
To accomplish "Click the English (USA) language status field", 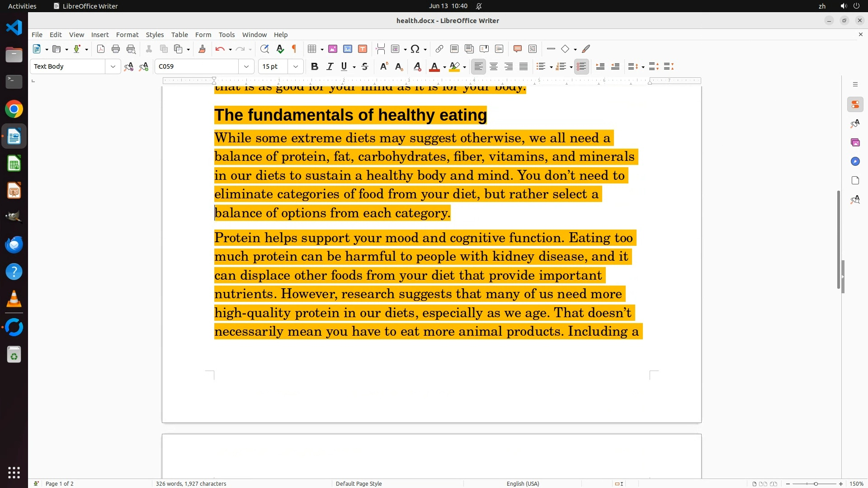I will tap(523, 483).
